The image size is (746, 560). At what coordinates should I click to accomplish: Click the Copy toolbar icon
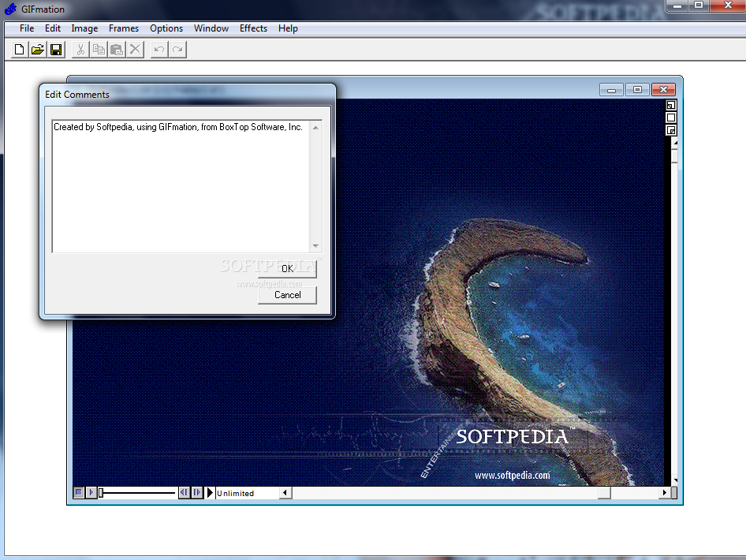tap(99, 50)
